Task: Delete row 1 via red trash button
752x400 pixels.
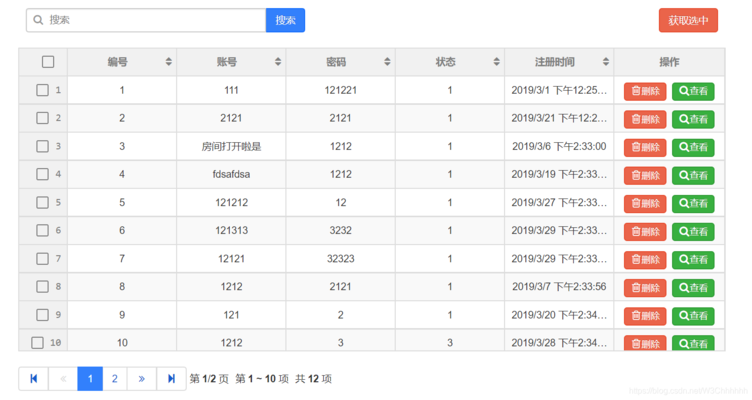Action: click(x=645, y=91)
